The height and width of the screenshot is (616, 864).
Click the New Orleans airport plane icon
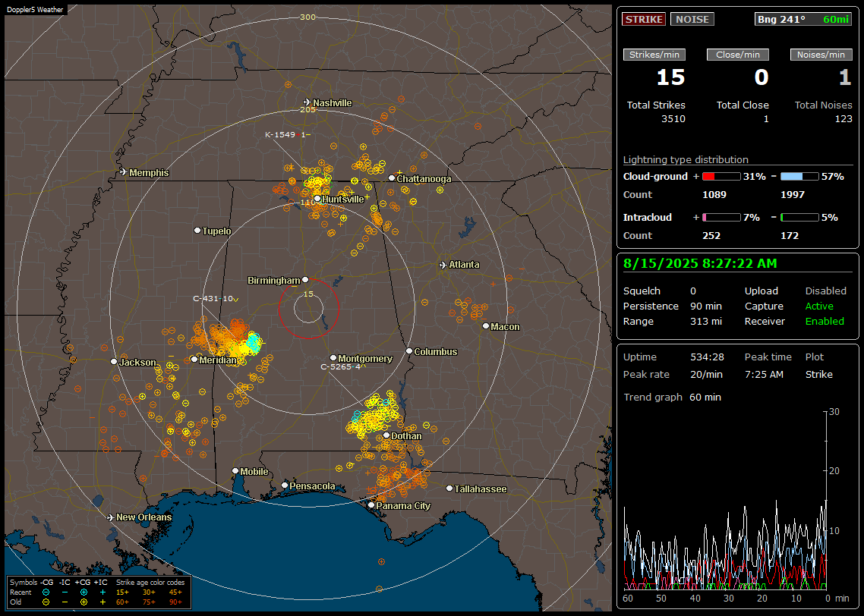pos(110,517)
